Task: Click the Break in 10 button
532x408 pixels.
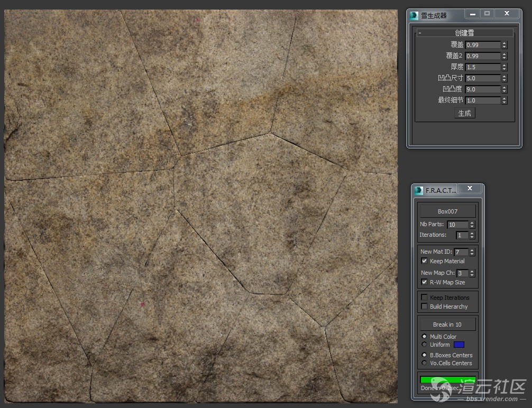Action: [x=447, y=324]
